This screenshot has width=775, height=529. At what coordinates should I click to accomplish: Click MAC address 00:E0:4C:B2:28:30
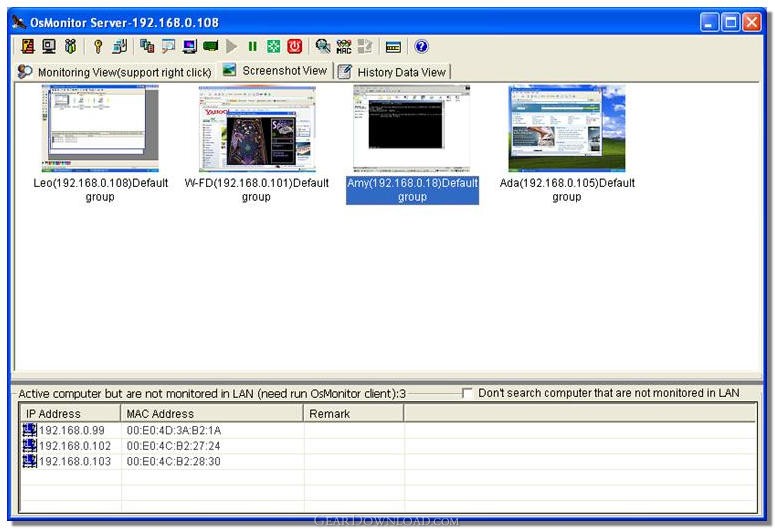(x=173, y=461)
